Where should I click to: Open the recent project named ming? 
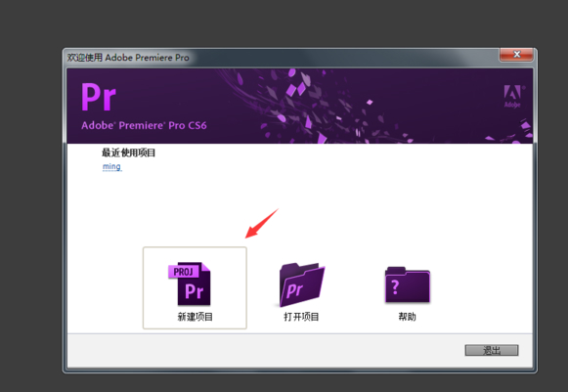111,166
